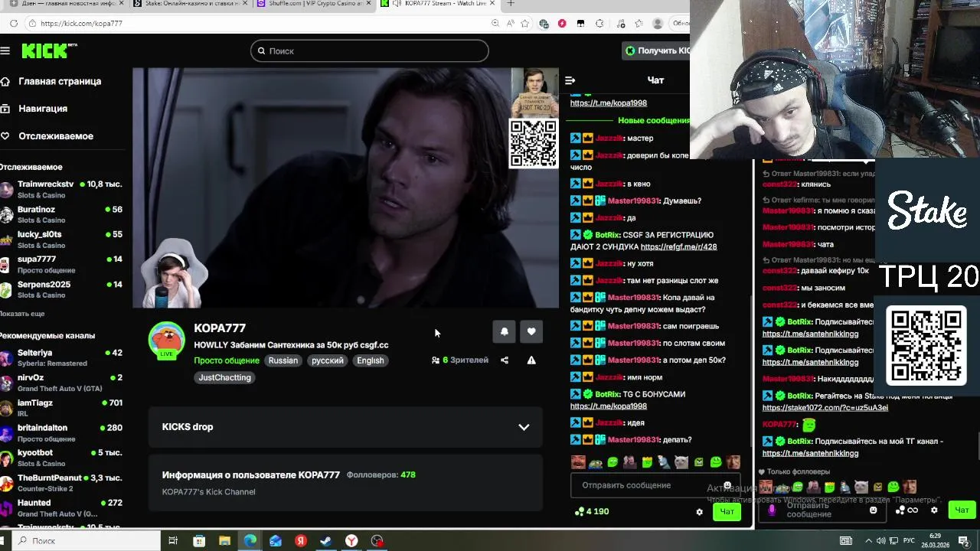Open Навигация in sidebar
The image size is (980, 551).
[34, 109]
